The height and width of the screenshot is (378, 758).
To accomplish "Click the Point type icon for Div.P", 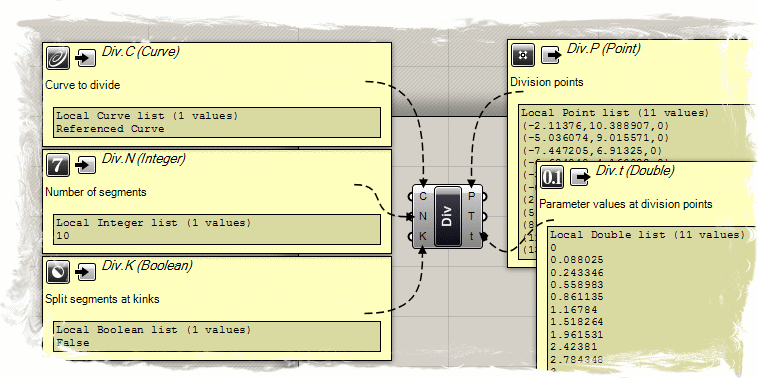I will [x=523, y=55].
